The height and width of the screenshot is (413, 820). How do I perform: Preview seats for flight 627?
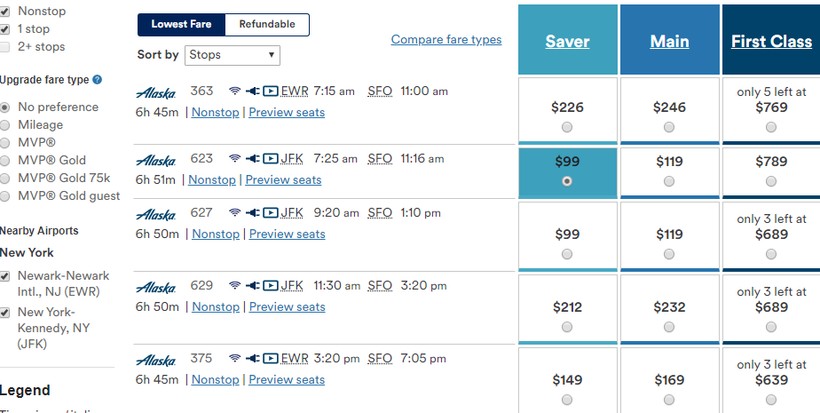(x=287, y=234)
